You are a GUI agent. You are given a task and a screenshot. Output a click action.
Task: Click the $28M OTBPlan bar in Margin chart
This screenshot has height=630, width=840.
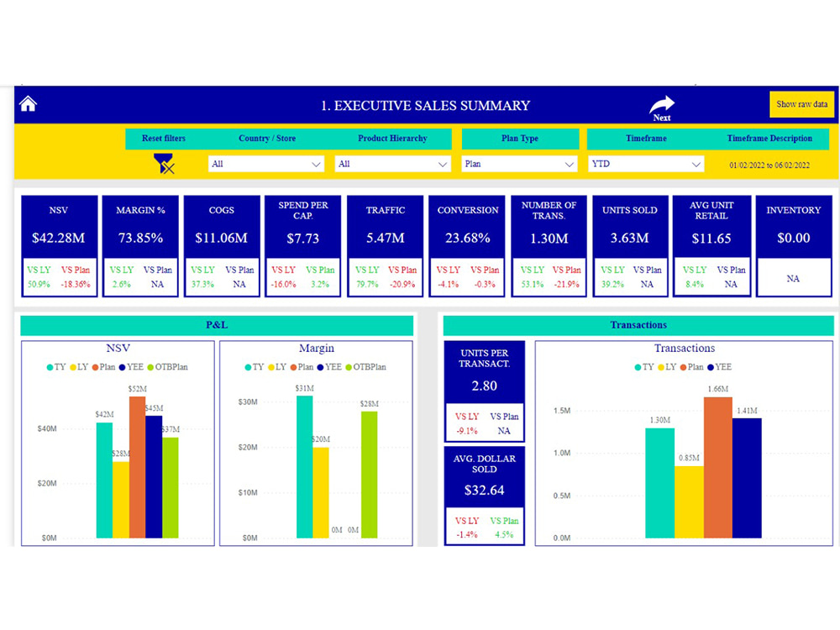369,475
